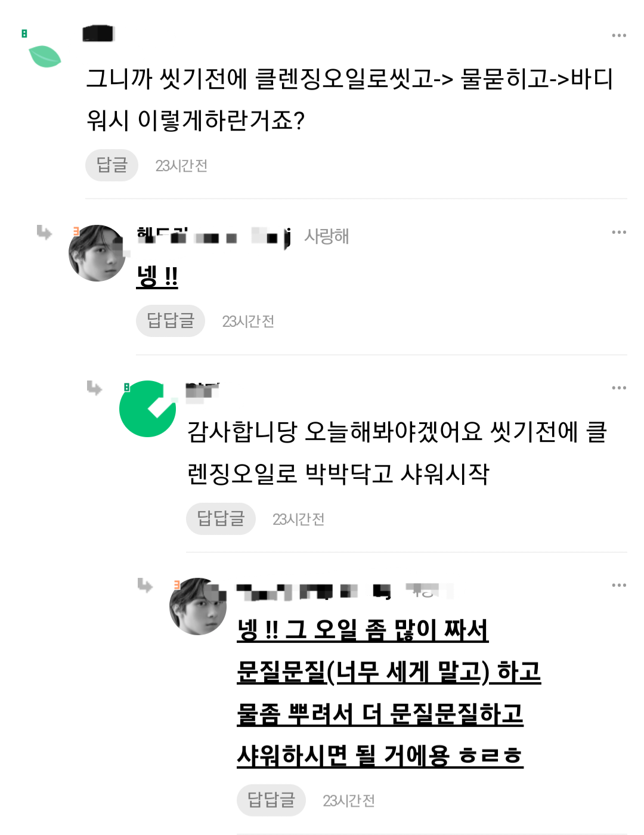Click the underlined '넹 !!' comment text
This screenshot has width=644, height=835.
(157, 276)
